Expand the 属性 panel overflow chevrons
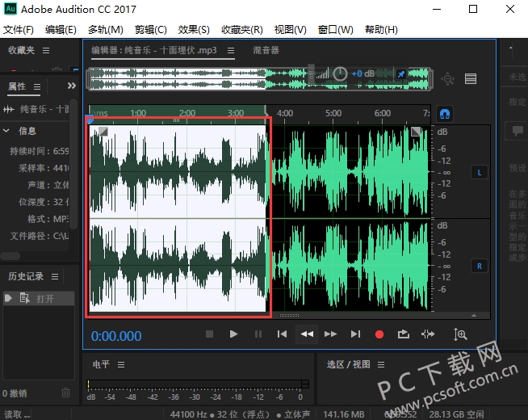The height and width of the screenshot is (420, 528). click(x=72, y=86)
